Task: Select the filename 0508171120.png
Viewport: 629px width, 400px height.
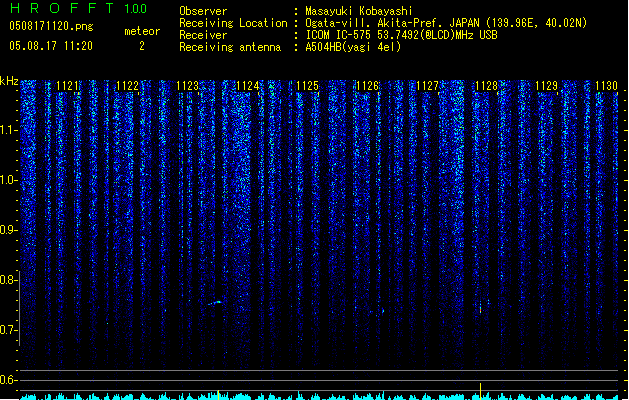Action: pyautogui.click(x=51, y=26)
